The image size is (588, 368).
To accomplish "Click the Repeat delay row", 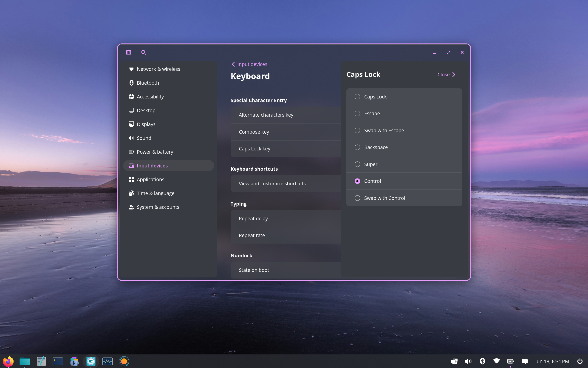I will tap(286, 218).
